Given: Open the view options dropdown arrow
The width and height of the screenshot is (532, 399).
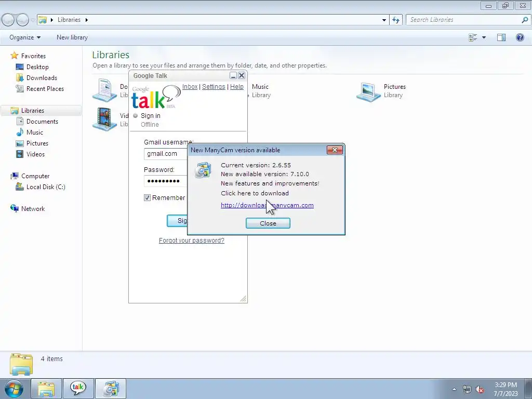Looking at the screenshot, I should 484,37.
